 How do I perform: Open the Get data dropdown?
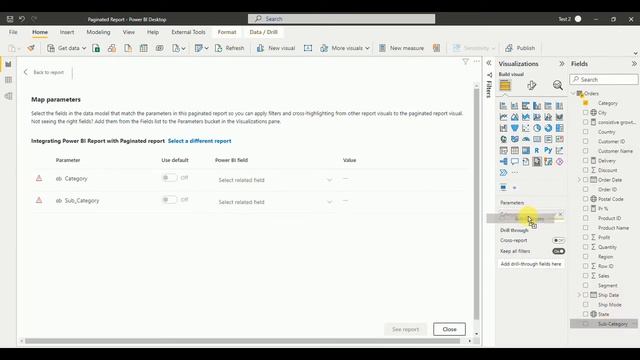tap(67, 48)
